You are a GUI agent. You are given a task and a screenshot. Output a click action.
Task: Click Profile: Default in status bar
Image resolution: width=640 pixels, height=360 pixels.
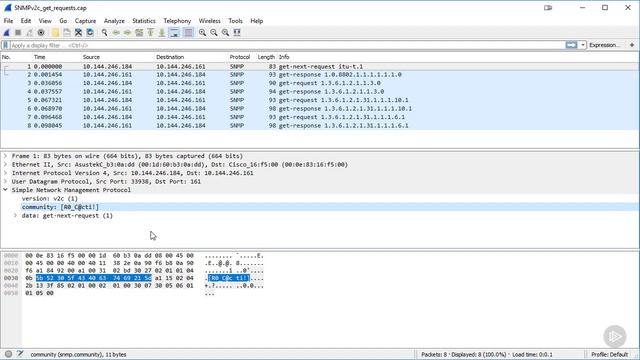tap(609, 354)
